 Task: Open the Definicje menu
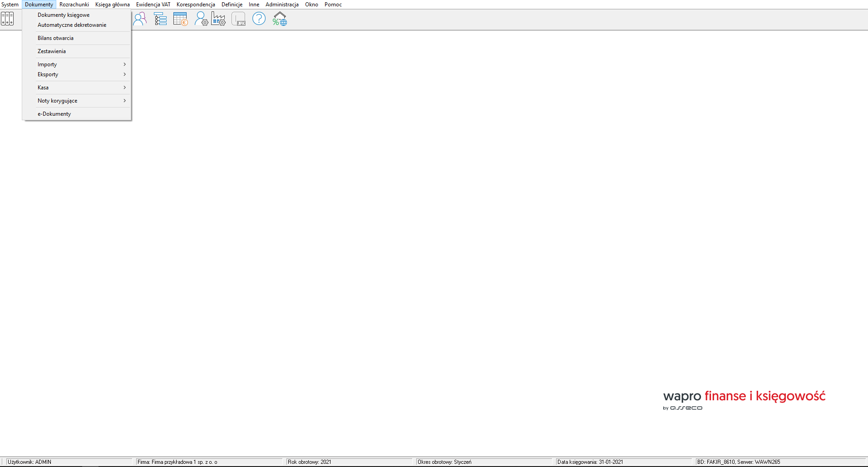tap(232, 5)
